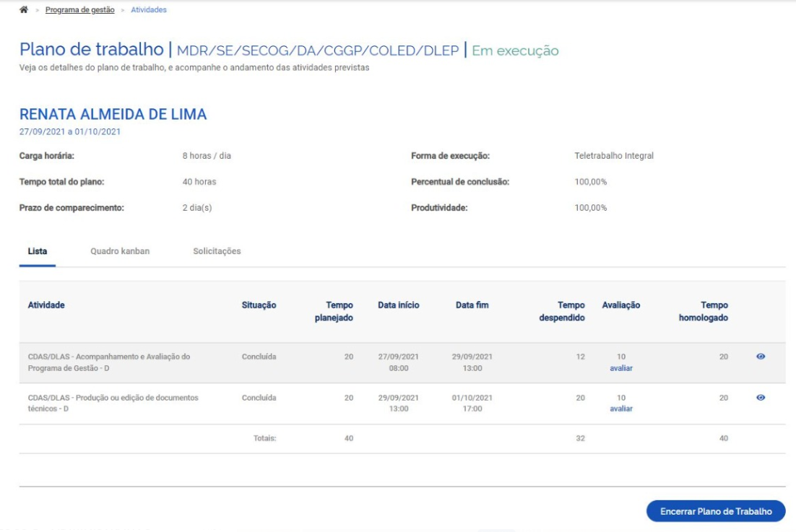Open the Quadro kanban tab

tap(120, 251)
